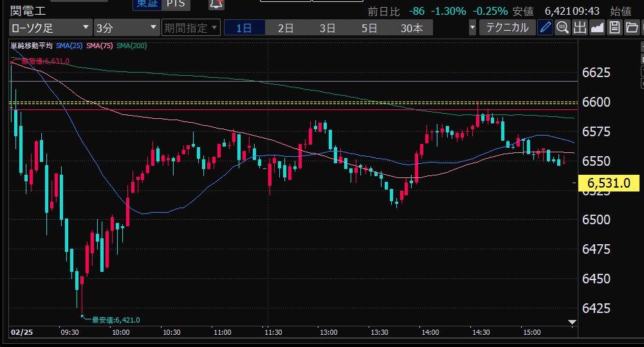Switch market to PTS

tap(174, 4)
